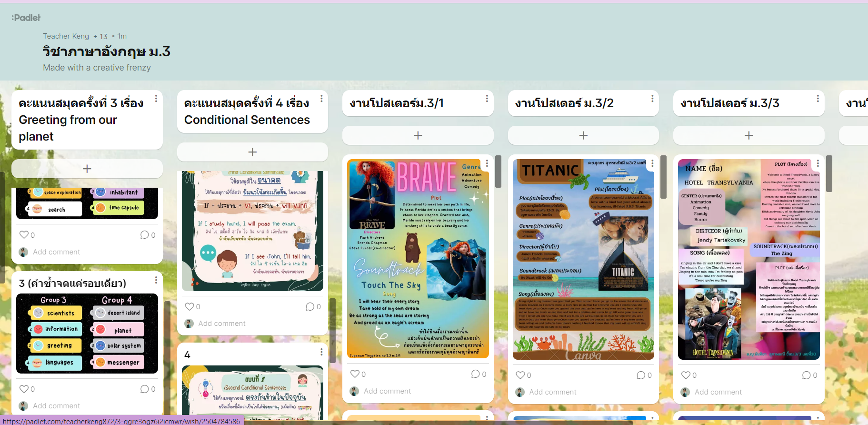The image size is (868, 425).
Task: Open menu of post titled 4
Action: click(x=321, y=352)
